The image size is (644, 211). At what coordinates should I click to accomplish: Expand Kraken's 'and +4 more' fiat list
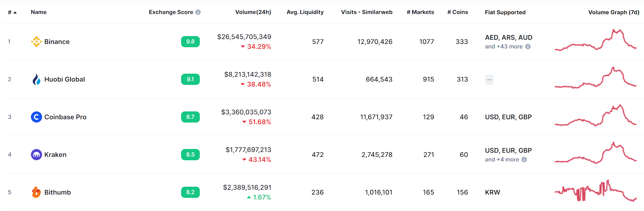pyautogui.click(x=502, y=160)
